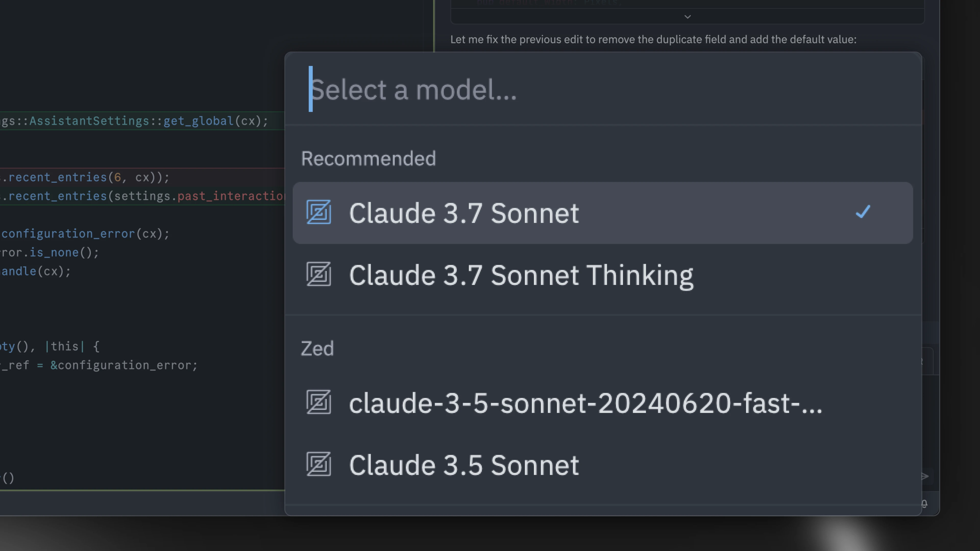Switch selection to Claude 3.7 Sonnet Thinking
This screenshot has width=980, height=551.
point(521,274)
